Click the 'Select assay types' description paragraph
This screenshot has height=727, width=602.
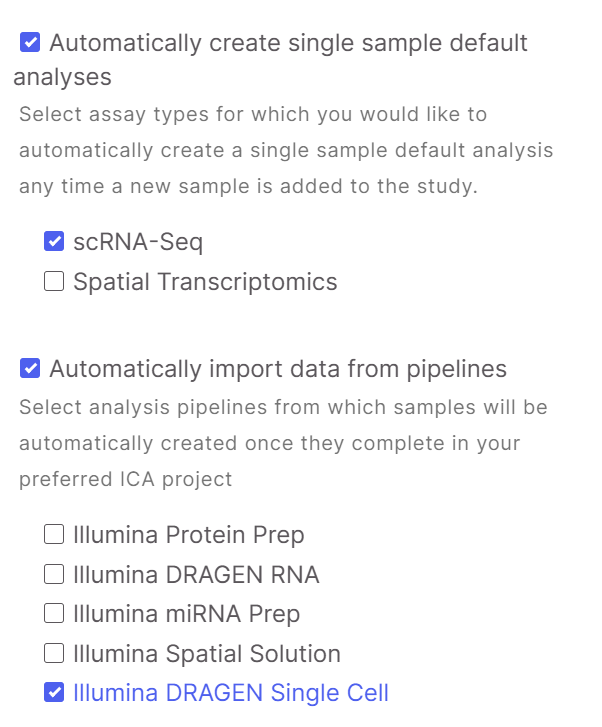[x=285, y=150]
